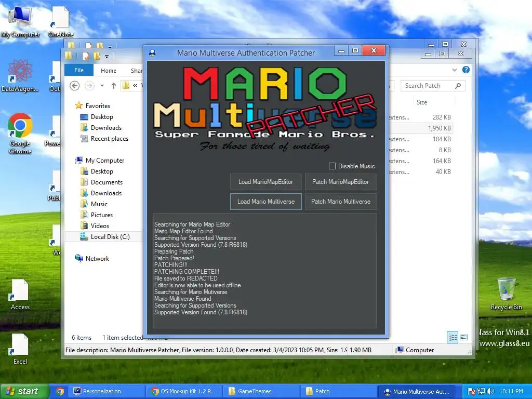Viewport: 532px width, 399px height.
Task: Click the "PATCHING COMPLETE!!!" log line
Action: pos(187,271)
